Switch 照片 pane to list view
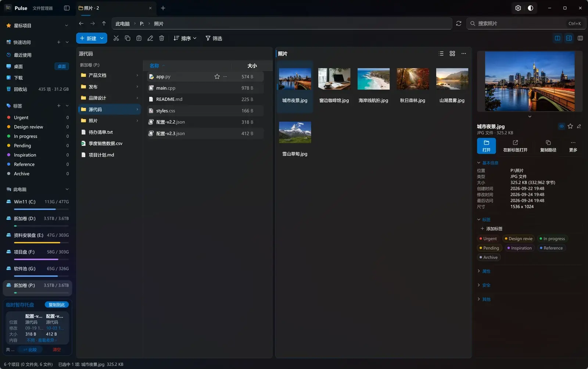Image resolution: width=588 pixels, height=369 pixels. pyautogui.click(x=441, y=54)
